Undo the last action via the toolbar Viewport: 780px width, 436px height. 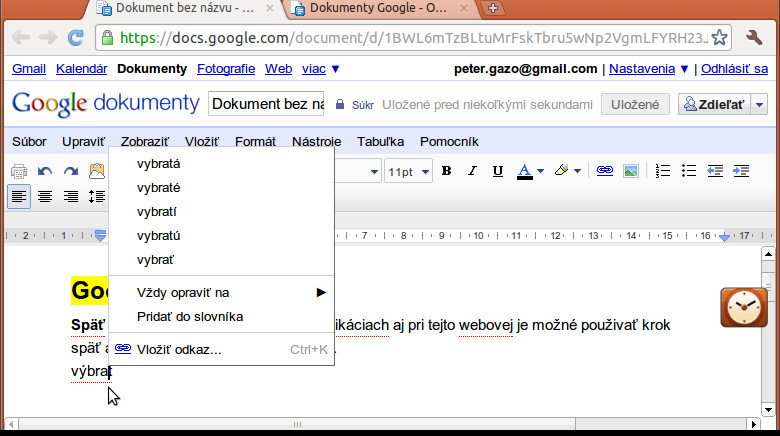45,171
